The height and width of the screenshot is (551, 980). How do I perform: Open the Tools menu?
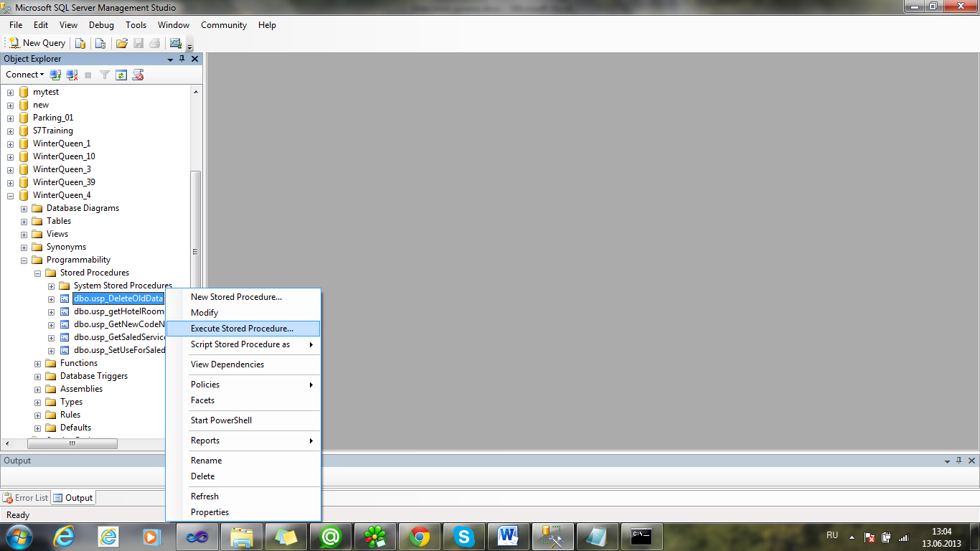136,25
